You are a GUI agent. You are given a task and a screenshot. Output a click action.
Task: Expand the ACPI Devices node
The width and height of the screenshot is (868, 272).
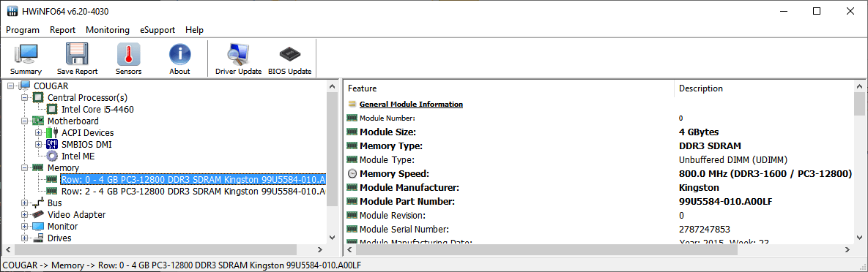[x=39, y=132]
